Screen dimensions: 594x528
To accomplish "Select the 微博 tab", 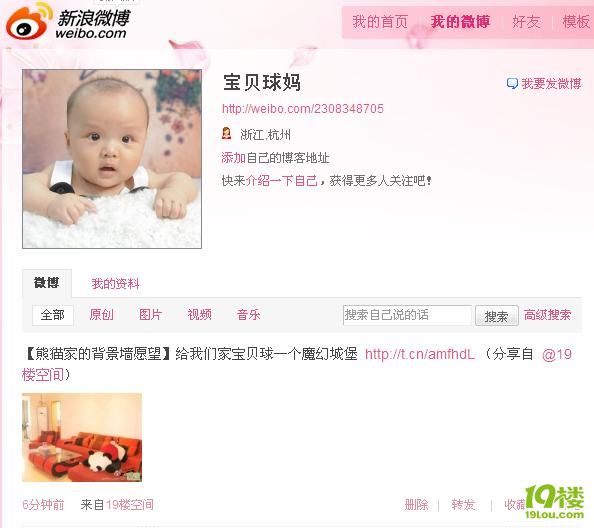I will pyautogui.click(x=47, y=283).
